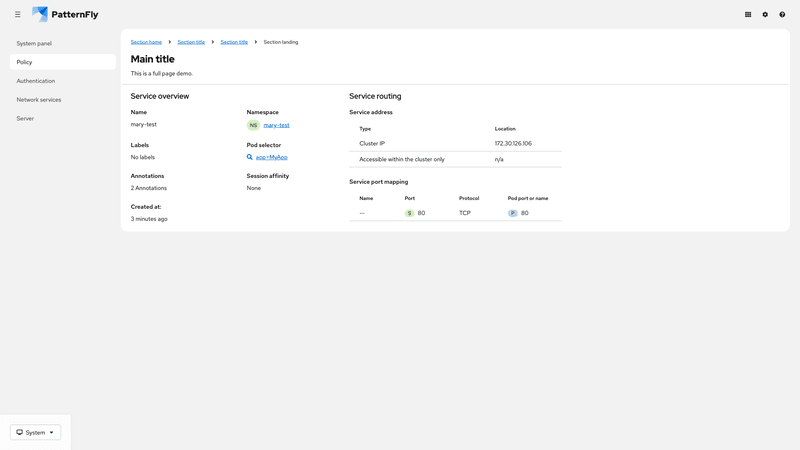Click the 2 Annotations value

[x=148, y=188]
